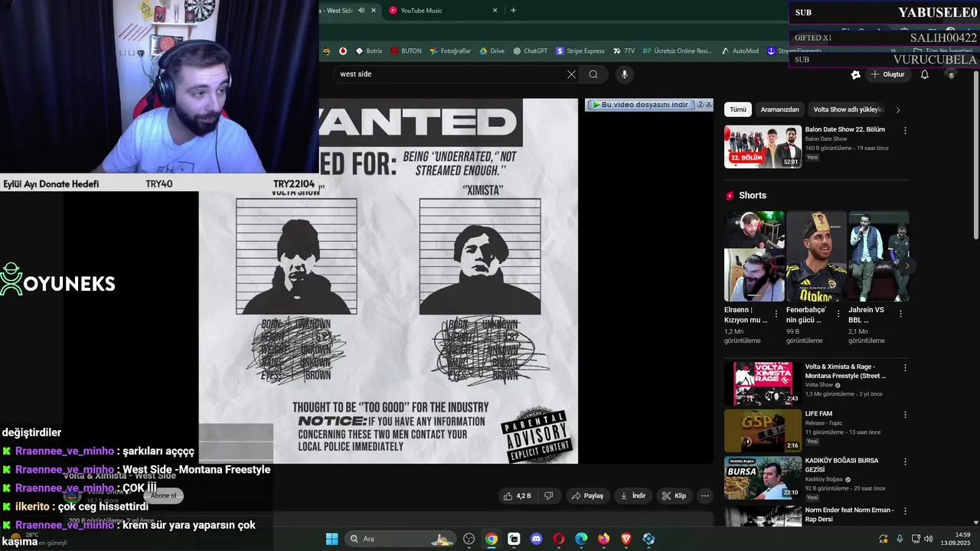
Task: Open LIFE FAM video title
Action: 818,414
